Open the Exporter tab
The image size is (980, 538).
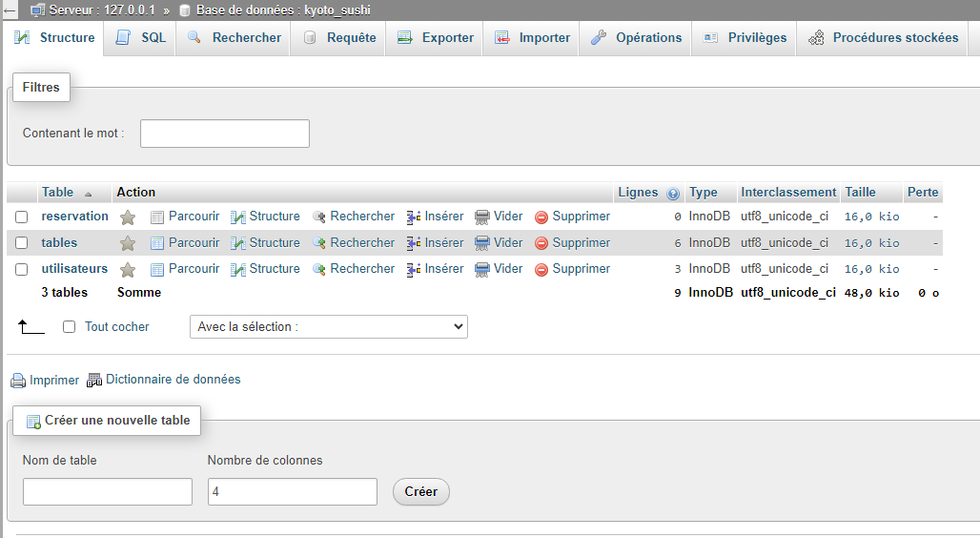(x=435, y=38)
